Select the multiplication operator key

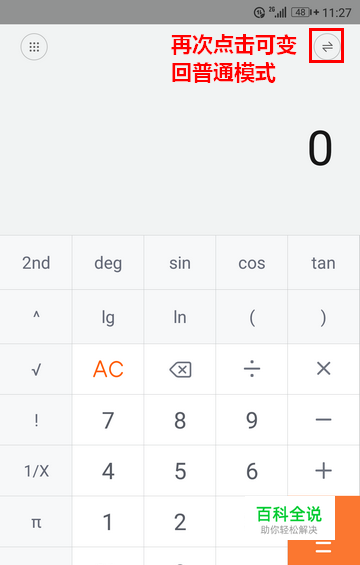(324, 369)
